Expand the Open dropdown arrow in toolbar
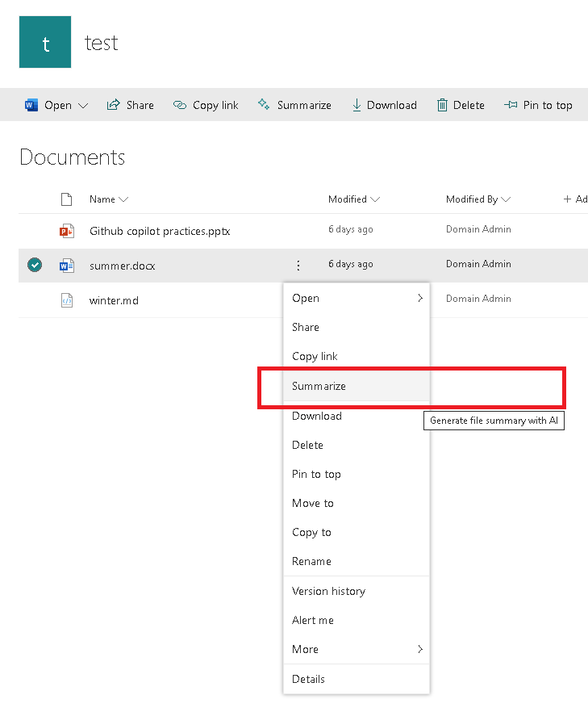The image size is (588, 712). pos(83,105)
